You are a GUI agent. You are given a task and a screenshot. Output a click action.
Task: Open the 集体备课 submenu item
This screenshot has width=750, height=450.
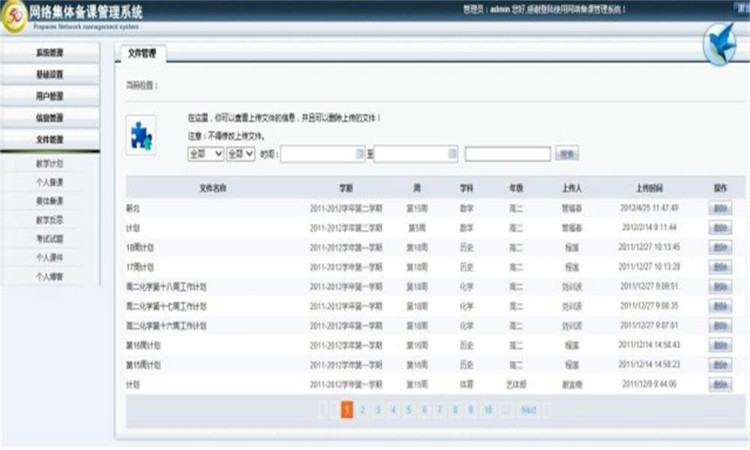(x=50, y=201)
